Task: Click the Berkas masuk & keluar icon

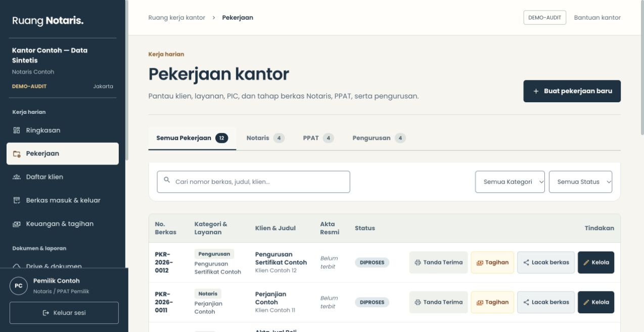Action: [17, 200]
